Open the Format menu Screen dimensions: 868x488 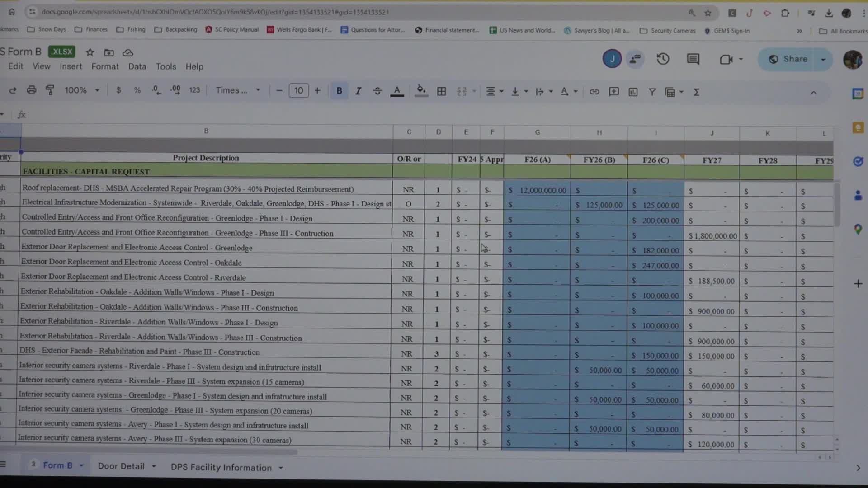[x=105, y=66]
